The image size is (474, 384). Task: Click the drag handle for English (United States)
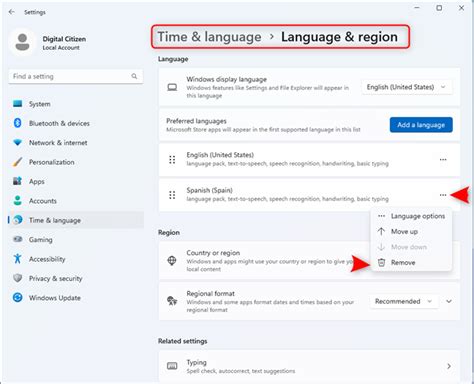point(172,159)
